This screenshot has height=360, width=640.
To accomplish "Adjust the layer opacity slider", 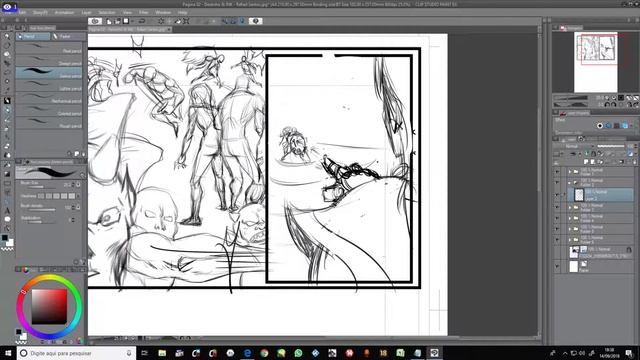I will coord(610,146).
